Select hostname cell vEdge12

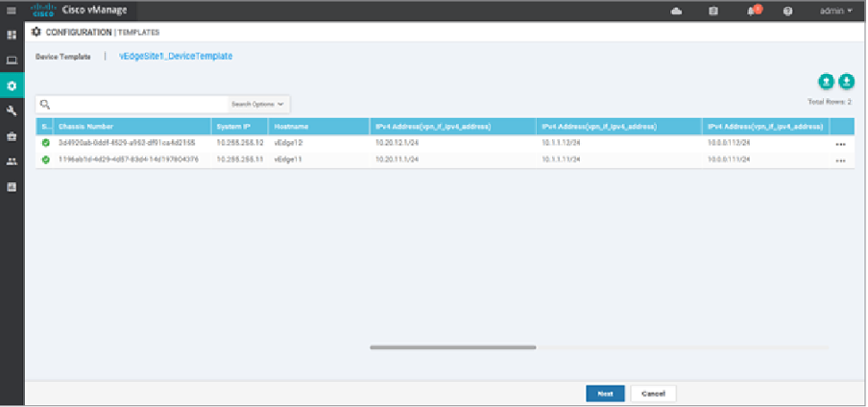[288, 143]
